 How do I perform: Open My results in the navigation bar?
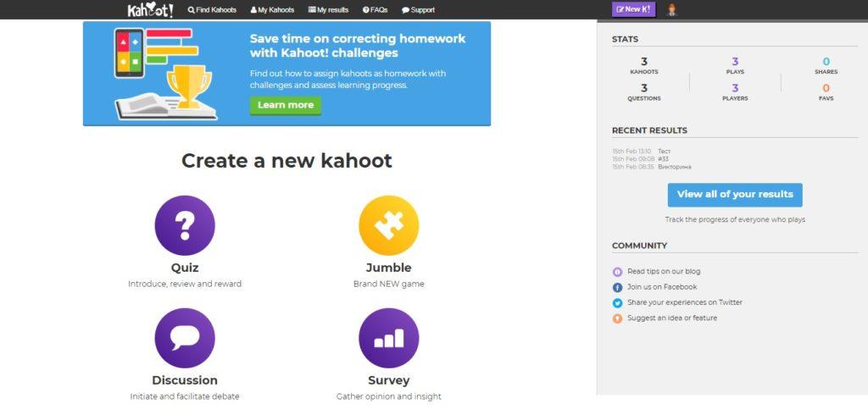click(328, 10)
